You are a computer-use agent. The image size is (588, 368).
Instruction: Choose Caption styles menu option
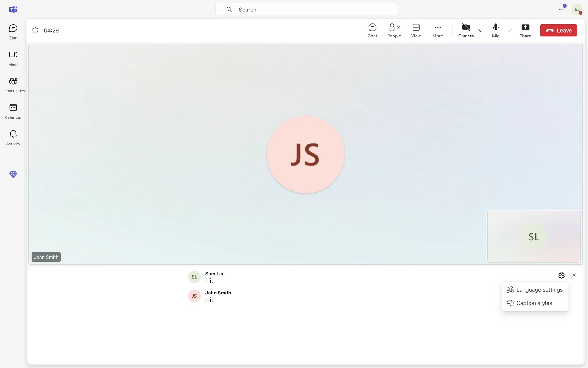click(x=535, y=303)
